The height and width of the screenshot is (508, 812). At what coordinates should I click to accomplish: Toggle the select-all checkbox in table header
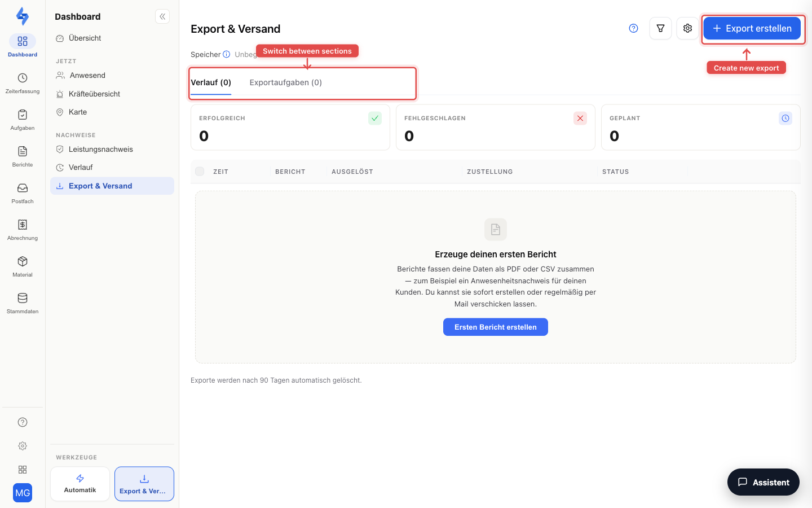200,172
